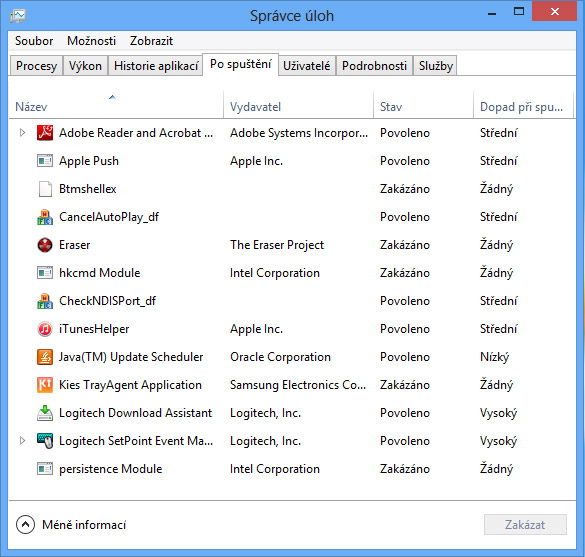Click the Eraser application icon
This screenshot has height=557, width=585.
click(x=45, y=245)
